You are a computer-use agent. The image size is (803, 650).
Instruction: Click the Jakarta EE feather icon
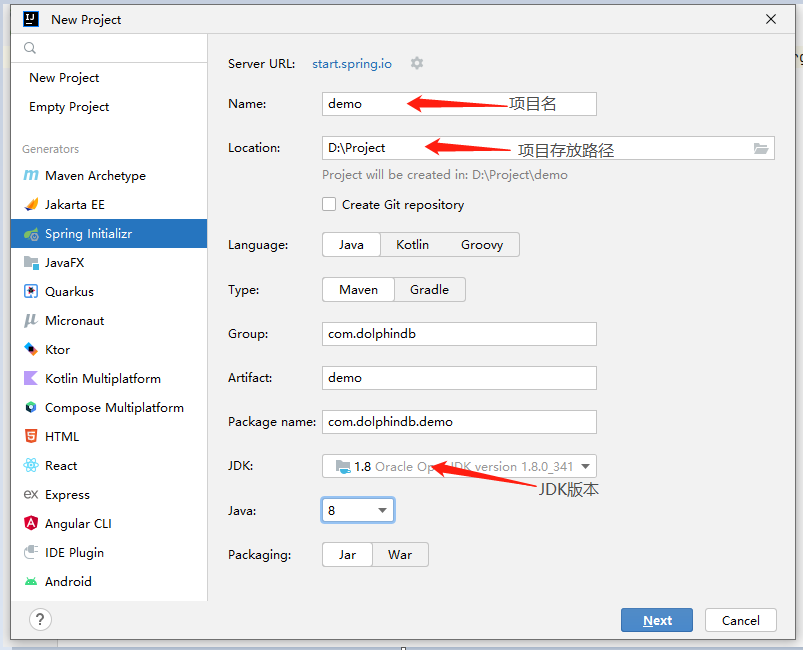(31, 204)
